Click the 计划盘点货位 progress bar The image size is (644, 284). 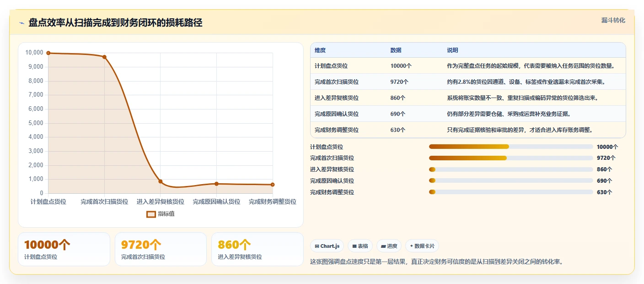pos(511,147)
